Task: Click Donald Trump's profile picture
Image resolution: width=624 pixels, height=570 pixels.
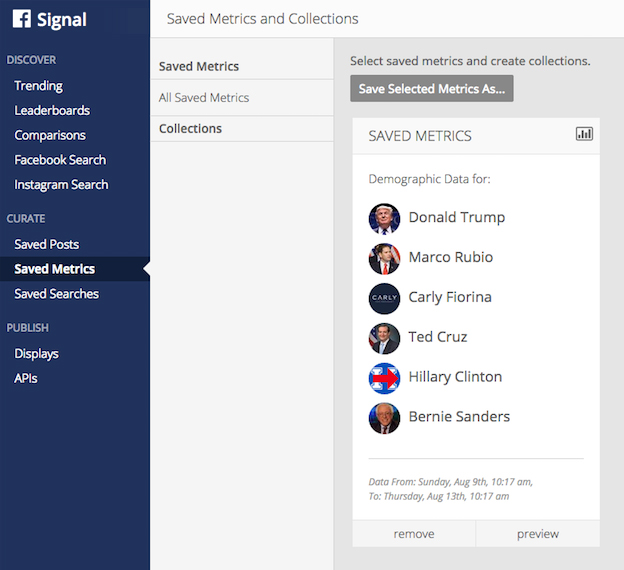Action: point(384,218)
